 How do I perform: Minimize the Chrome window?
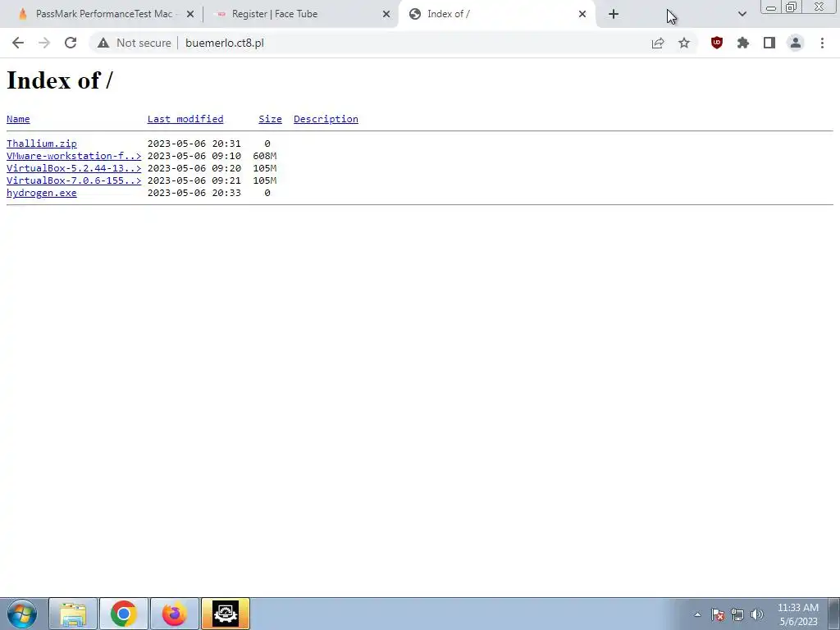pos(771,7)
